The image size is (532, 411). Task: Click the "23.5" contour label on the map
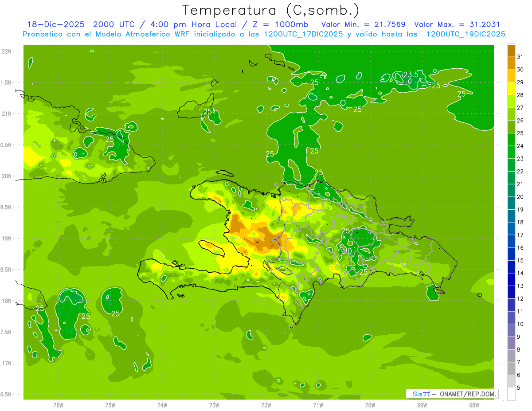[x=411, y=74]
